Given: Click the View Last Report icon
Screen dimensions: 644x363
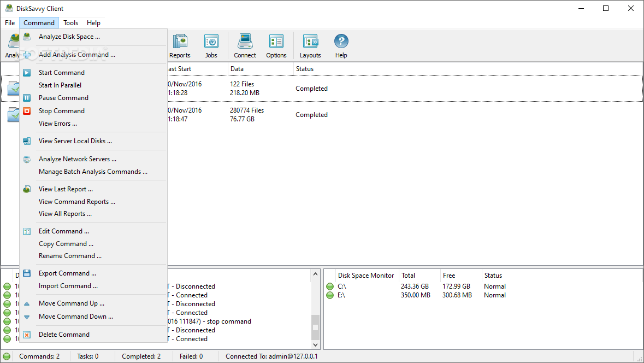Looking at the screenshot, I should point(27,189).
